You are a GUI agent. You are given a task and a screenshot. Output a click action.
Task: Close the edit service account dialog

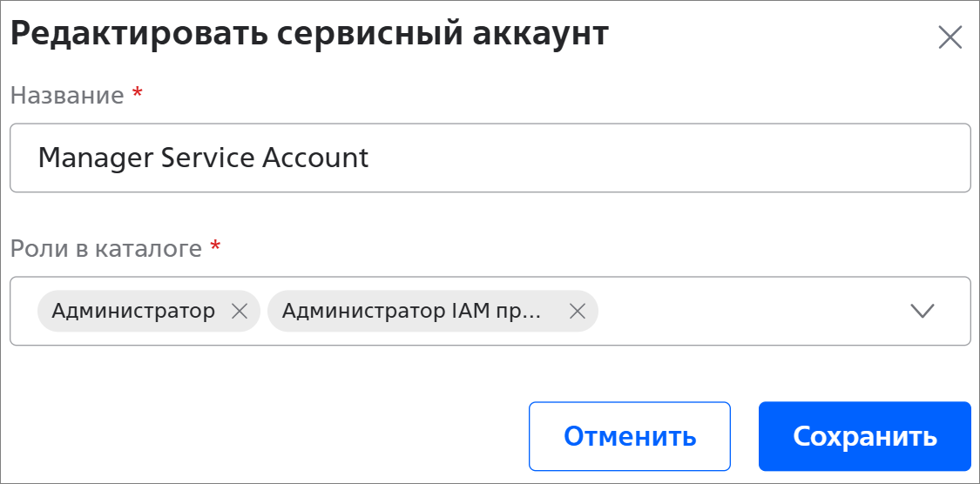[950, 37]
